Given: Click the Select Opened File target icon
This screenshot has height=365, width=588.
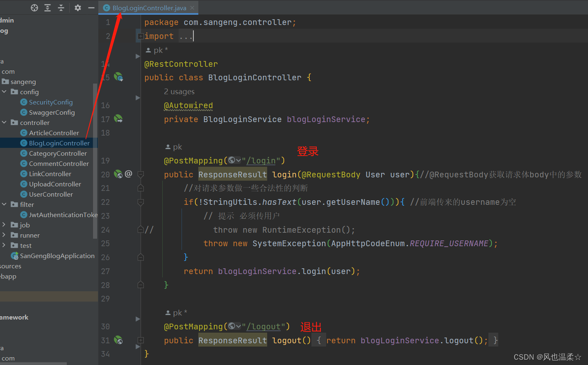Looking at the screenshot, I should pyautogui.click(x=34, y=8).
